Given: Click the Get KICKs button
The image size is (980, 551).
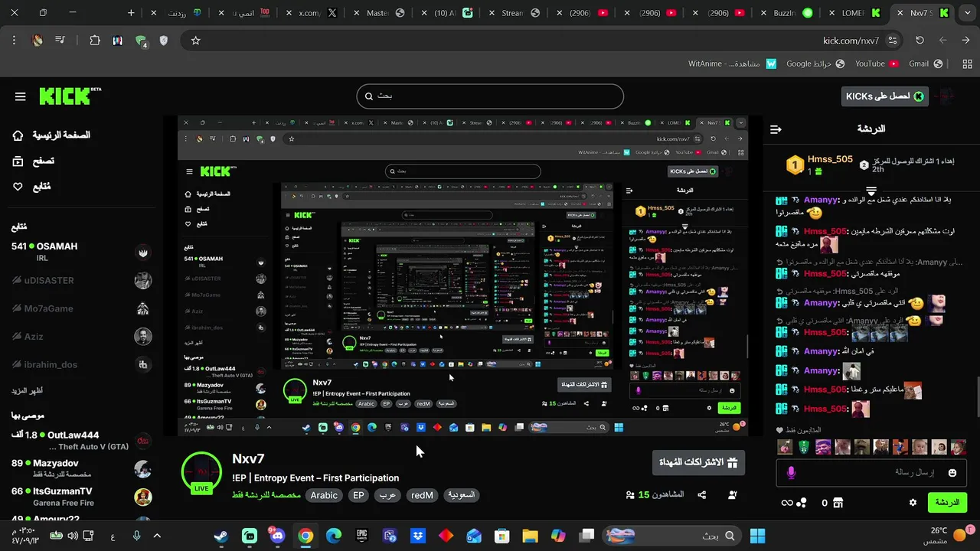Looking at the screenshot, I should coord(884,96).
